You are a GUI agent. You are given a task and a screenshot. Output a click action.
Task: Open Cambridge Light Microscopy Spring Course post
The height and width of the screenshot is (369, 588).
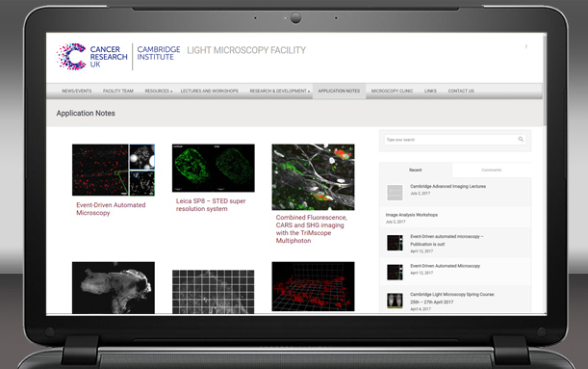(452, 298)
